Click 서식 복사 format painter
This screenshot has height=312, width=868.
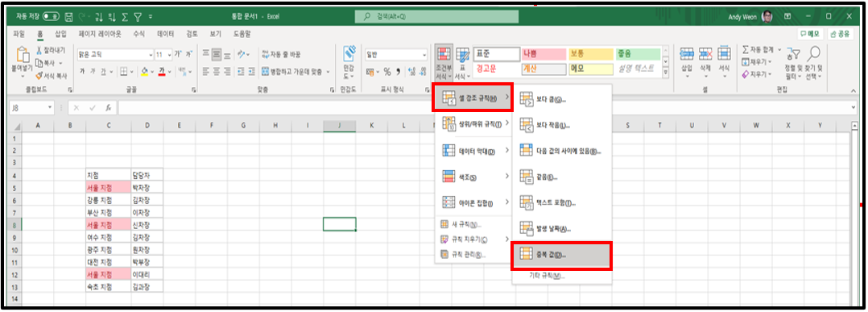(52, 76)
